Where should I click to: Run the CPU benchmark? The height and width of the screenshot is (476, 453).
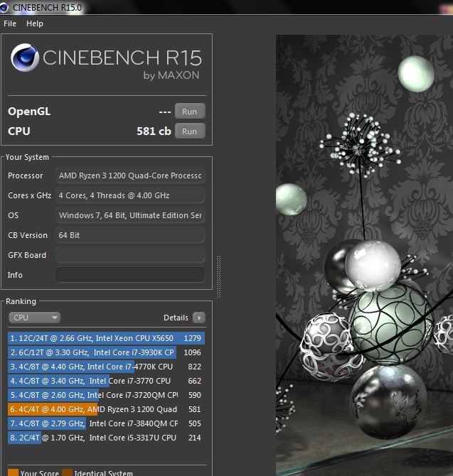[190, 131]
